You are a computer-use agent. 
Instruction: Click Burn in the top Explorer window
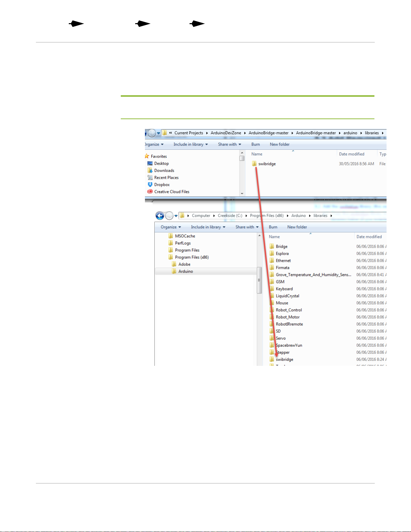(256, 144)
